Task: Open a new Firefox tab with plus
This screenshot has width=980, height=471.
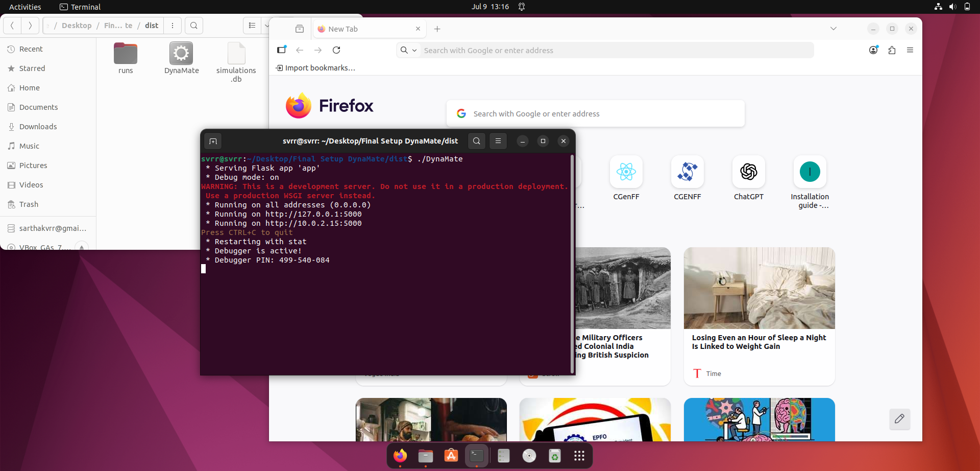Action: pyautogui.click(x=437, y=29)
